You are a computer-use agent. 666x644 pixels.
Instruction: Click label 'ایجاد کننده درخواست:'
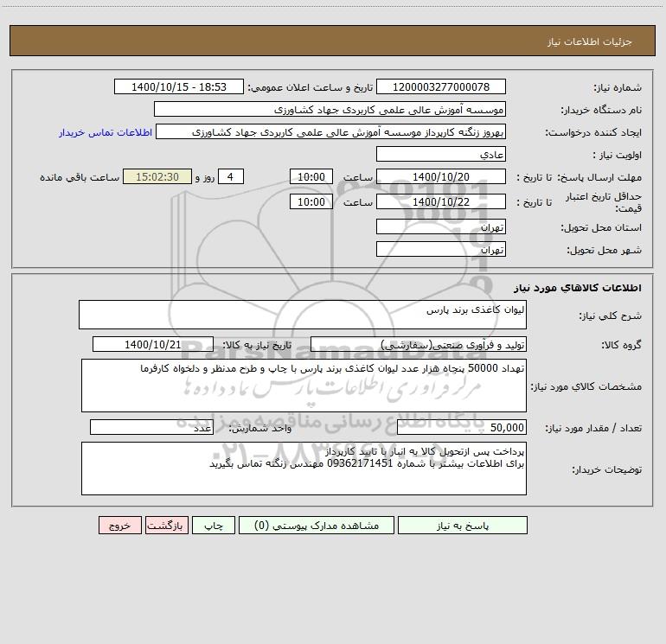(x=593, y=132)
